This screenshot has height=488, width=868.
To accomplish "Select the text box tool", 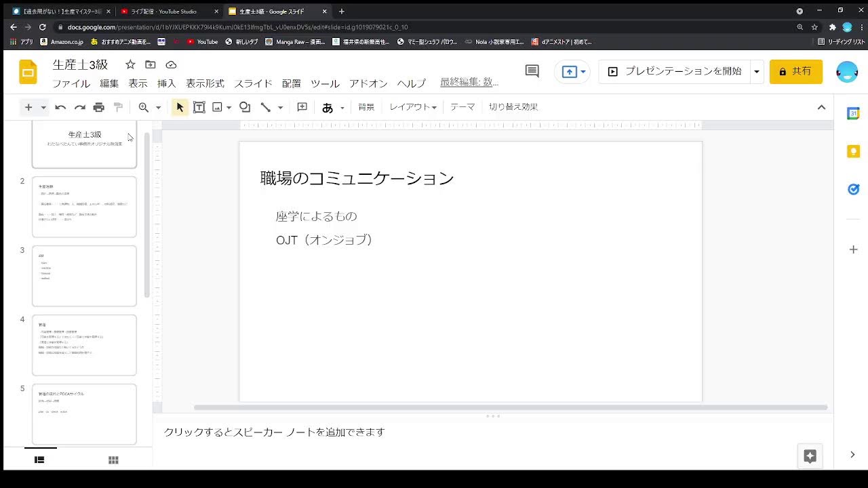I will [x=199, y=107].
